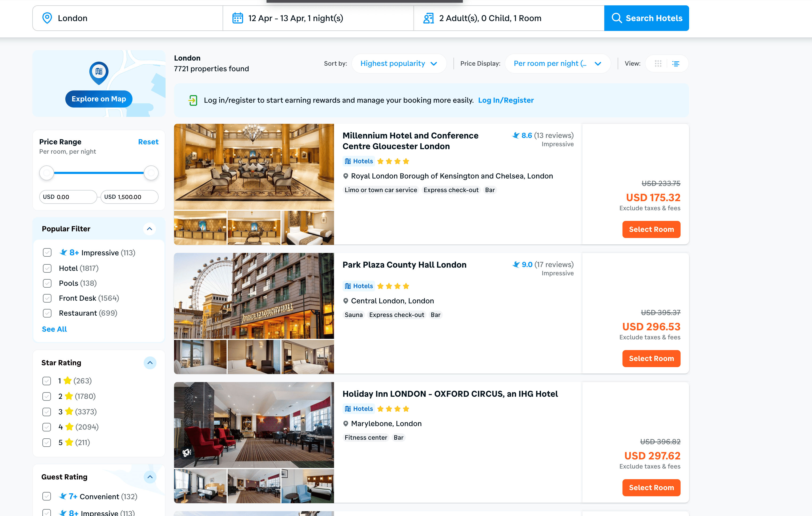Tick the 7+ Convenient guest rating
Viewport: 812px width, 516px height.
47,497
